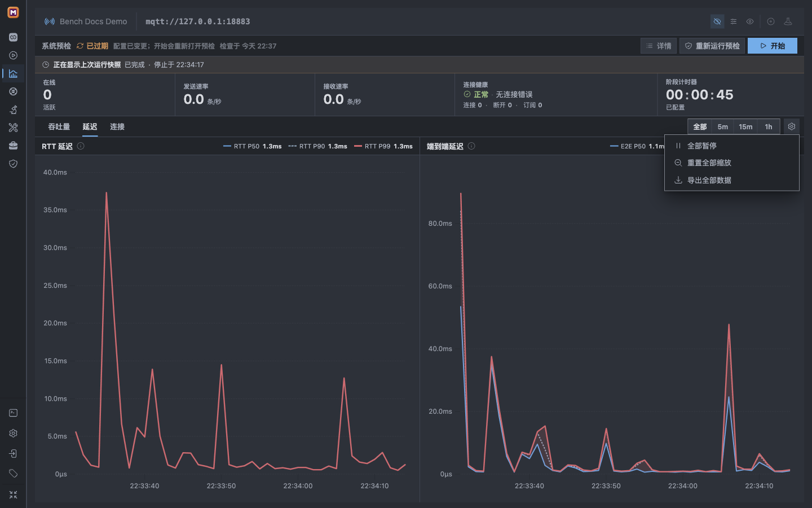The image size is (812, 508).
Task: Click the 00:00:45 stage timer value
Action: click(x=700, y=95)
